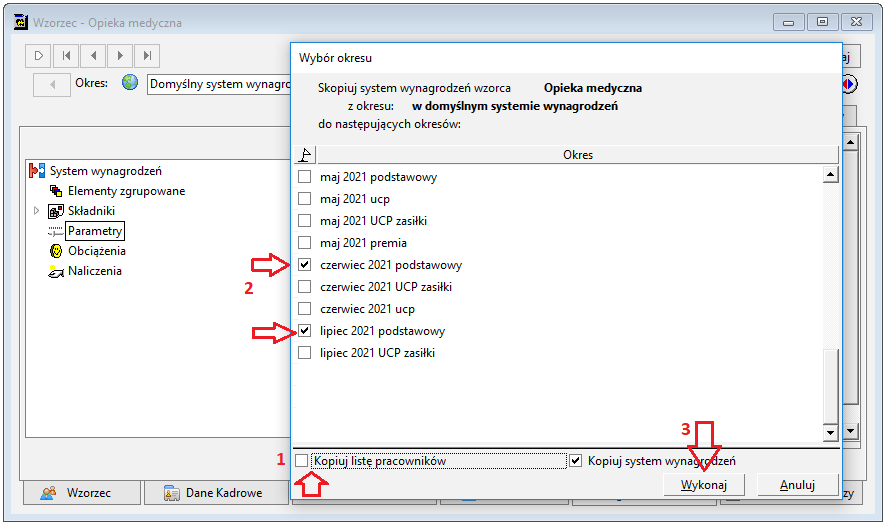Viewport: 888px width, 526px height.
Task: Click the application icon in the title bar
Action: click(21, 22)
